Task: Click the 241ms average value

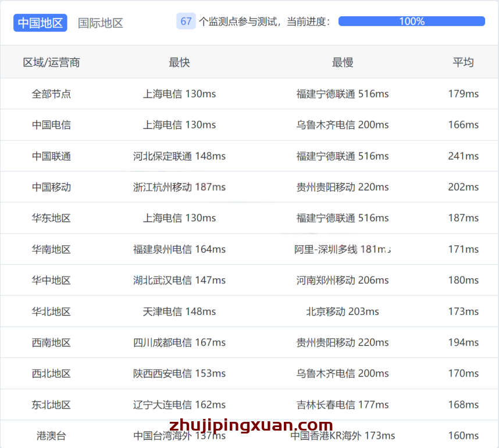Action: tap(464, 156)
